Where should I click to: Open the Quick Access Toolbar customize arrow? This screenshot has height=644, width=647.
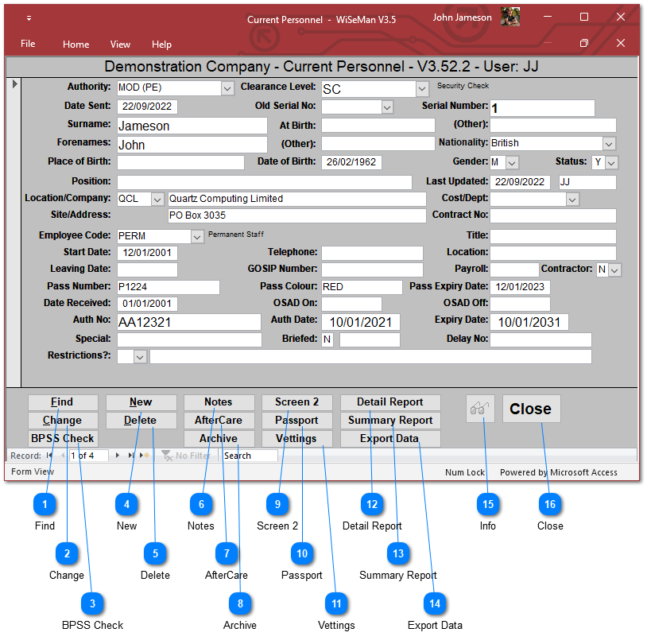(29, 18)
